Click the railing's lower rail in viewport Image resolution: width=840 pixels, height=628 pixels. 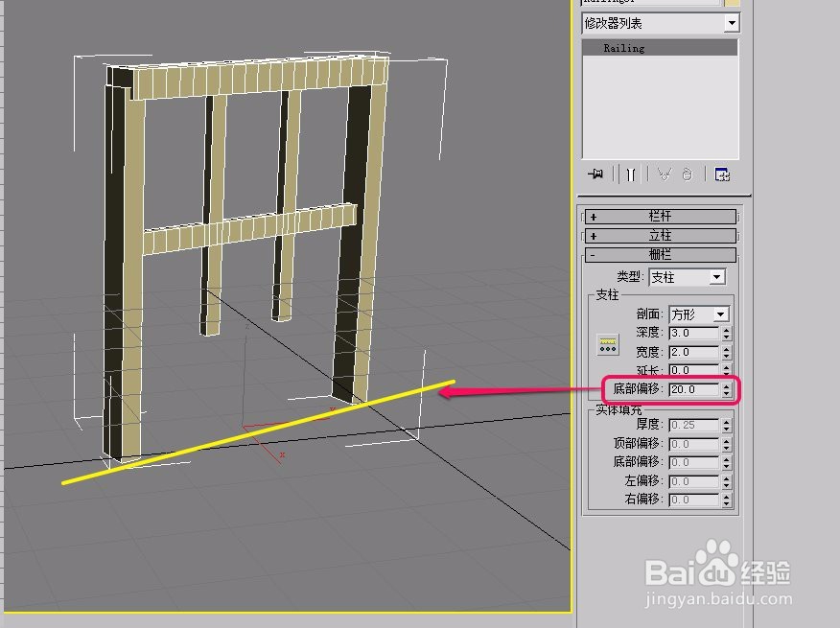(250, 229)
